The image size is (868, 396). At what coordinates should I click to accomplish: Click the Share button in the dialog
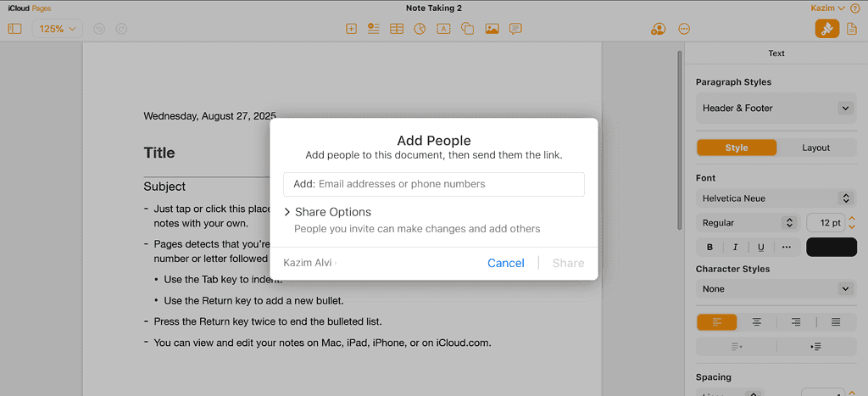pos(568,263)
